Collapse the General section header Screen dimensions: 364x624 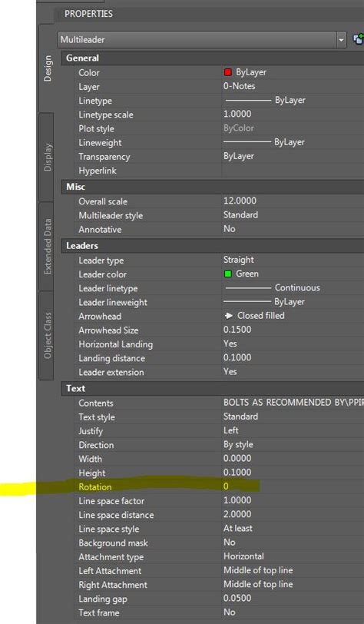click(213, 58)
